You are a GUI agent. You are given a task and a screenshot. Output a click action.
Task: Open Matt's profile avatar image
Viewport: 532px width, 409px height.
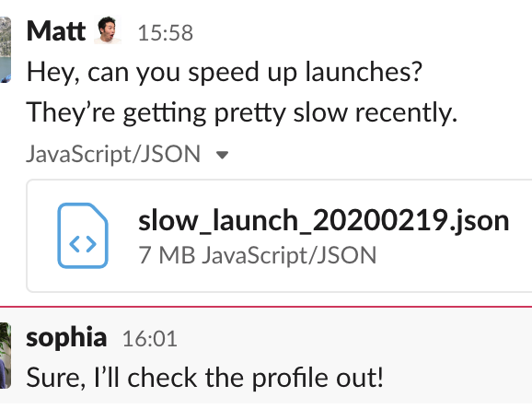(x=6, y=50)
